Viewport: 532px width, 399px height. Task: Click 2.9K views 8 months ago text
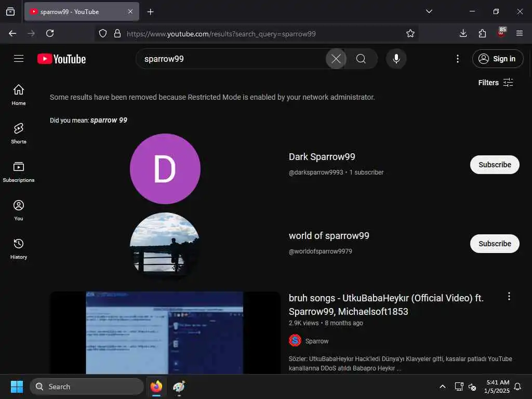(326, 323)
